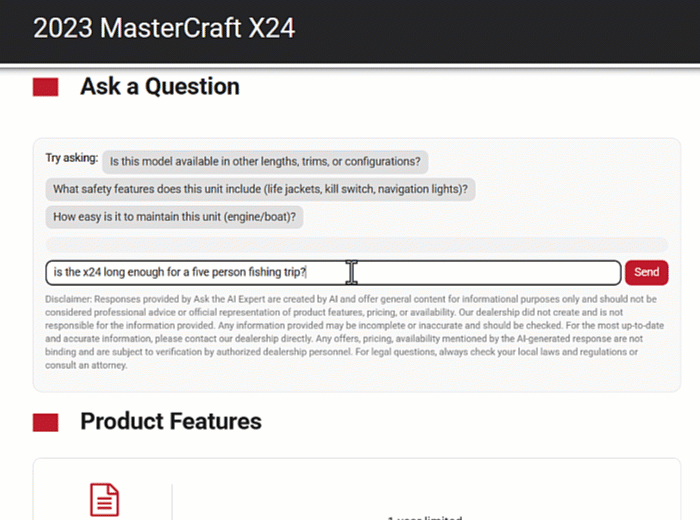The width and height of the screenshot is (700, 520).
Task: Choose the 'How easy is it to maintain' suggestion
Action: pos(174,217)
